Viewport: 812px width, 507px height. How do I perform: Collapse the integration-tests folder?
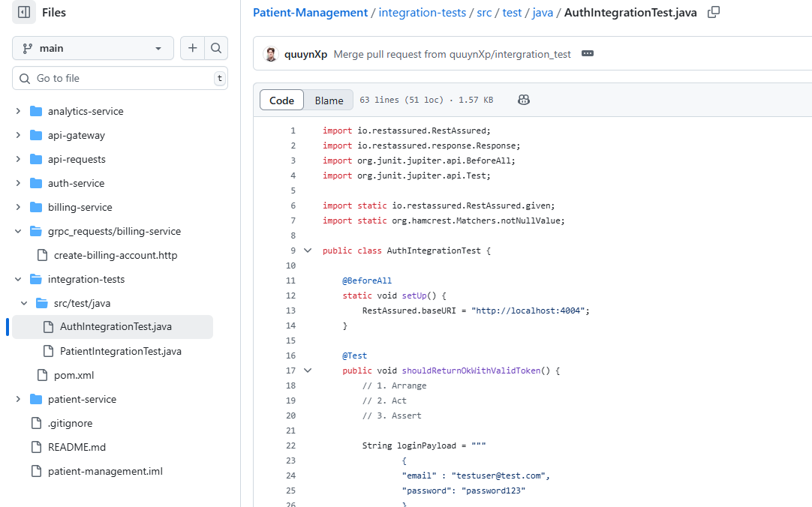click(18, 279)
